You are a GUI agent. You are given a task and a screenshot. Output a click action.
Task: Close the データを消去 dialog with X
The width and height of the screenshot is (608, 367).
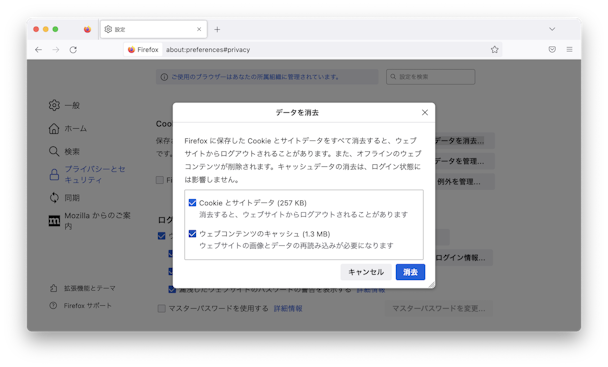tap(425, 113)
